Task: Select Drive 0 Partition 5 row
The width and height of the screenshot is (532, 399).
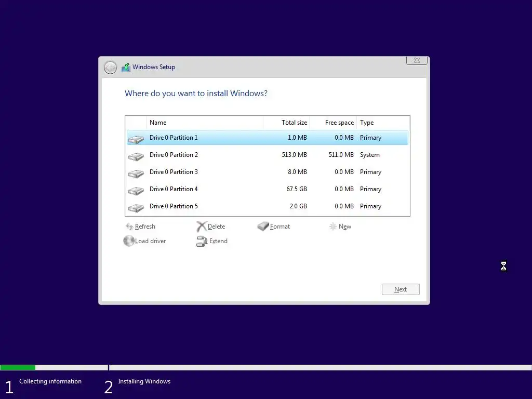Action: click(x=268, y=206)
